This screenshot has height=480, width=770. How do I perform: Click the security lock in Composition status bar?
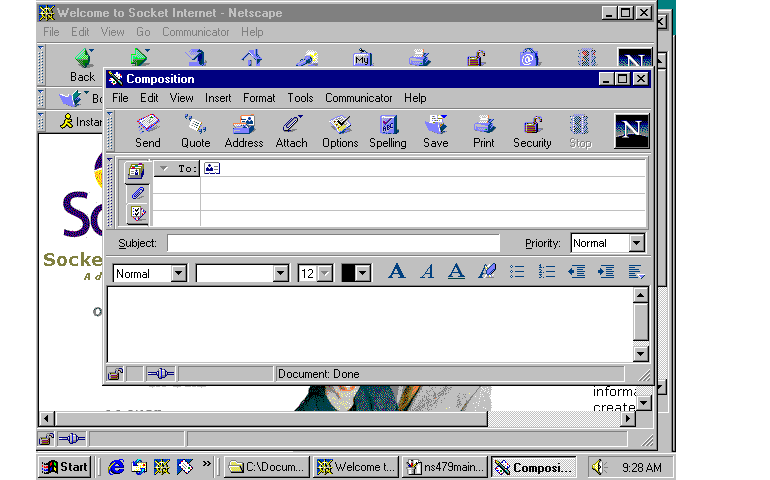click(x=115, y=374)
